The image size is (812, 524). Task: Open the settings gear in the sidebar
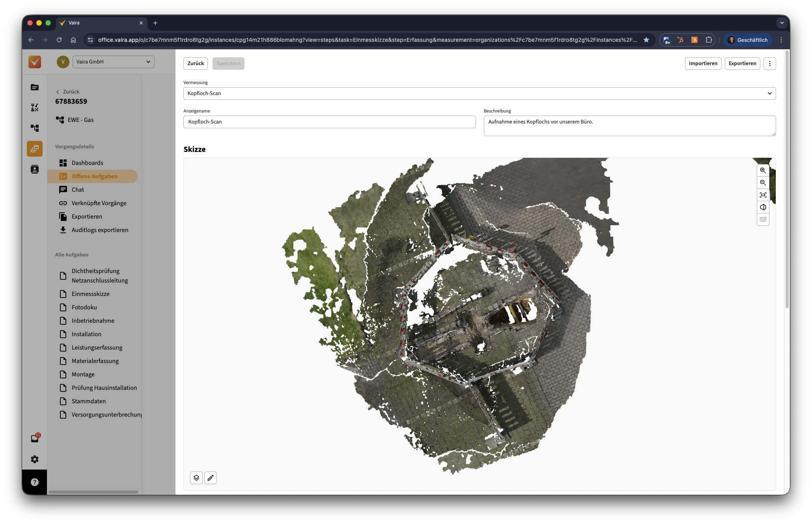coord(35,459)
